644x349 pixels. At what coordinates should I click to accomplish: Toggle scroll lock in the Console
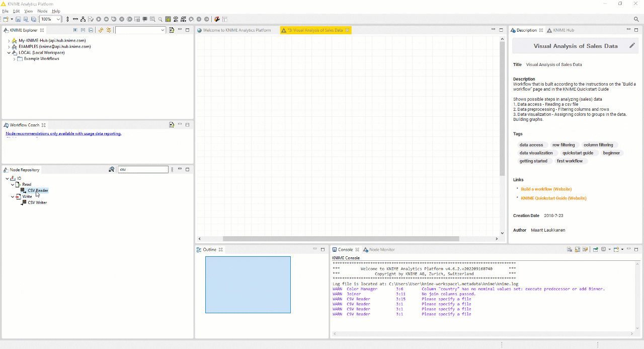click(577, 249)
